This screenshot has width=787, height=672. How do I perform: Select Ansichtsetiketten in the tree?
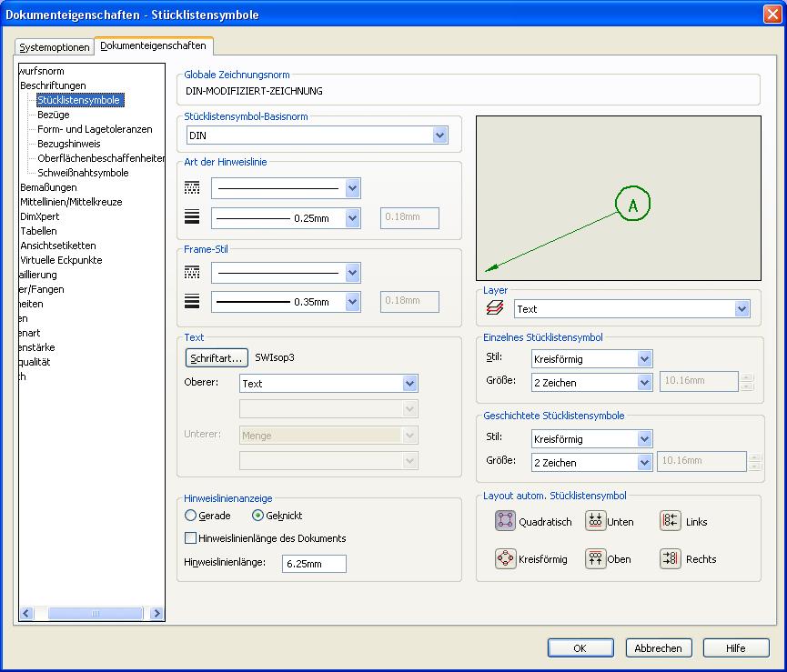[x=58, y=246]
